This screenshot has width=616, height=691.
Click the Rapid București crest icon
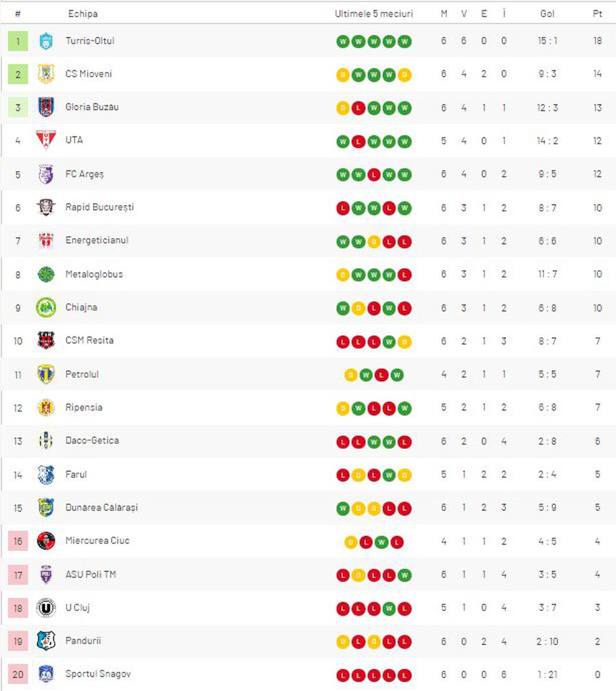pos(46,207)
